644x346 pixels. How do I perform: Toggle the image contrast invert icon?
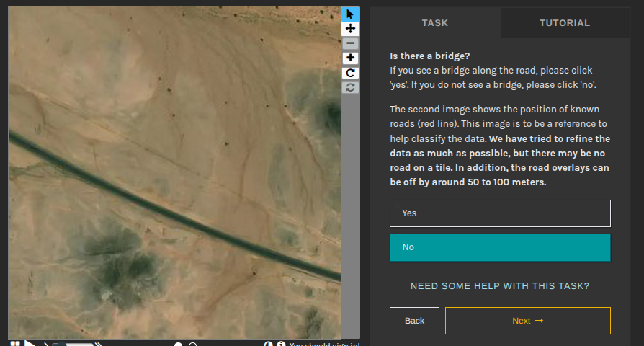pyautogui.click(x=269, y=345)
